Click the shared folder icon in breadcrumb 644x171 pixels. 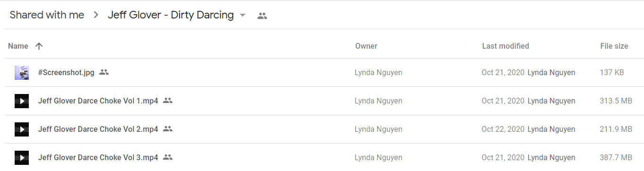pos(262,16)
